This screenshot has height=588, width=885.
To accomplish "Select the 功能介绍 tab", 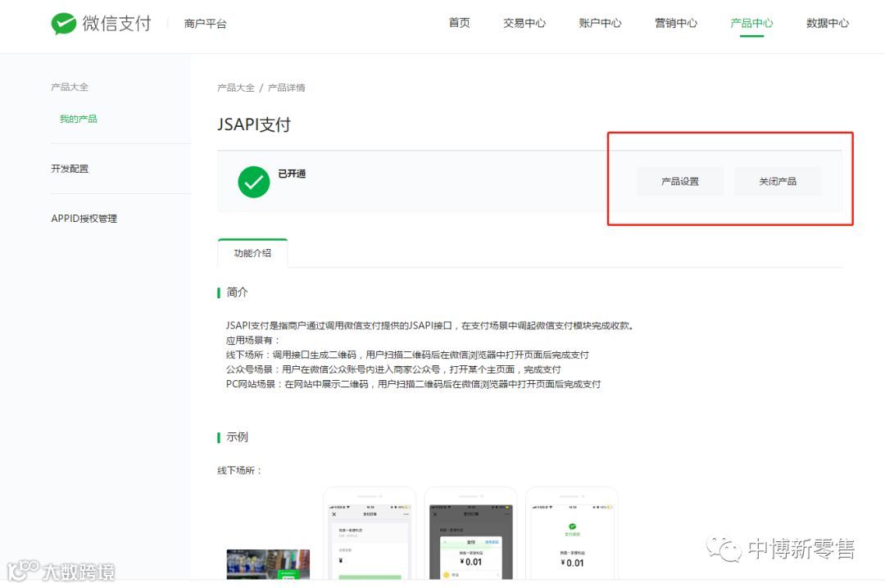I will tap(252, 253).
